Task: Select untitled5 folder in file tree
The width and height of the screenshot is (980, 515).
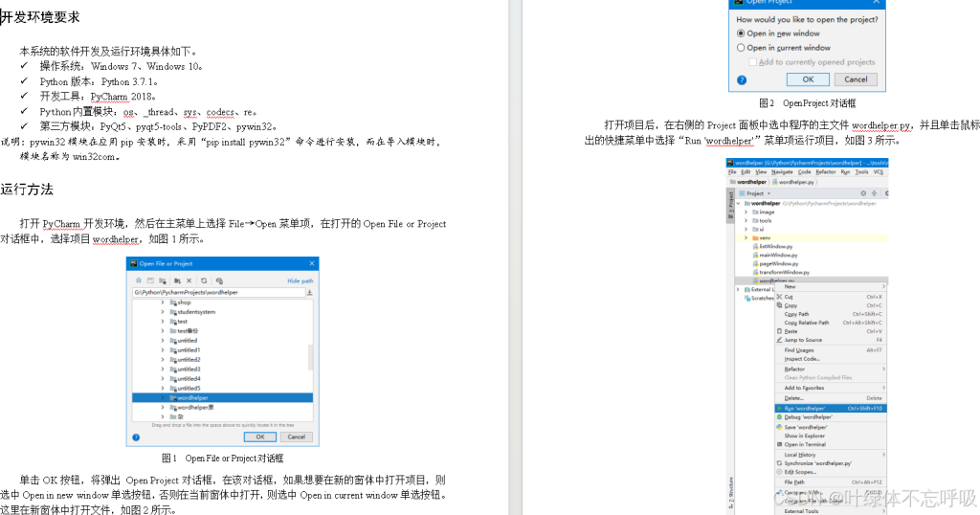Action: click(x=185, y=388)
